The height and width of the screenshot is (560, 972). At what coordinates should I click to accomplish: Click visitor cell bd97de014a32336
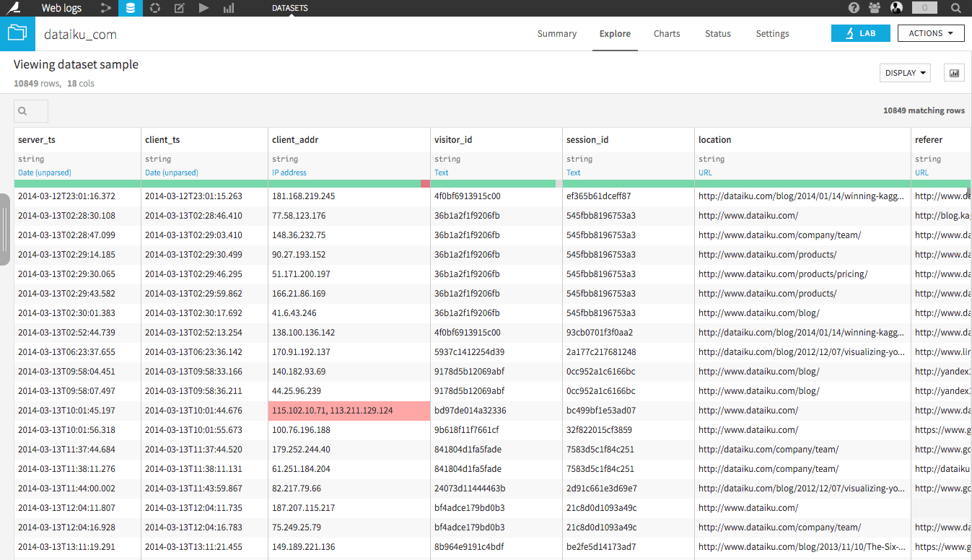pyautogui.click(x=496, y=411)
